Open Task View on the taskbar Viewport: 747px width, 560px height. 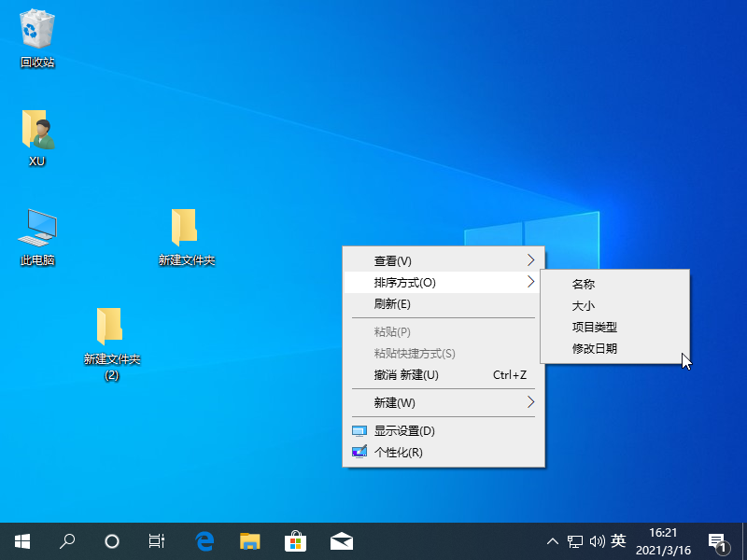(x=157, y=540)
